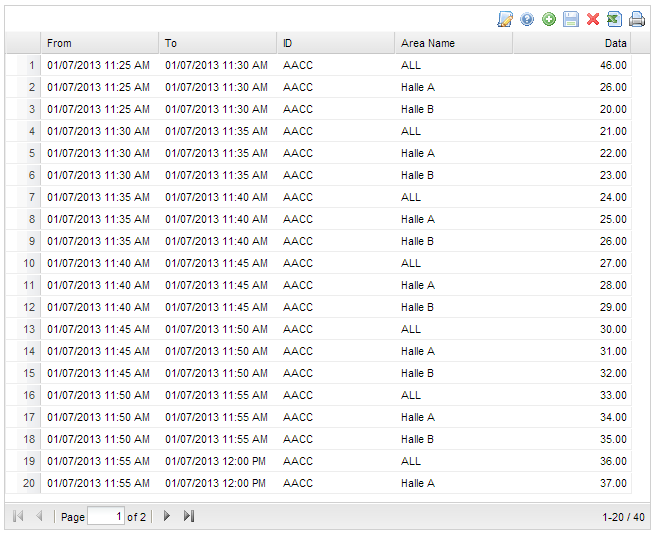Print the grid with the printer icon
Image resolution: width=655 pixels, height=534 pixels.
(x=637, y=19)
